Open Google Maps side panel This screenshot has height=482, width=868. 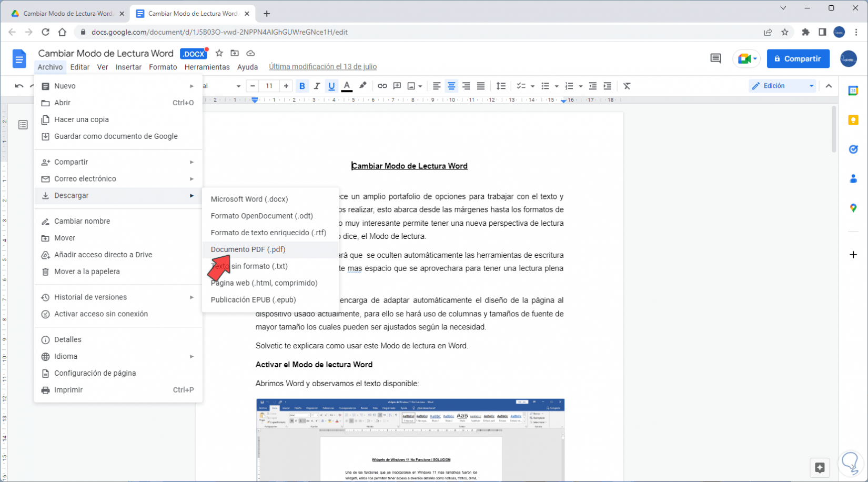pyautogui.click(x=853, y=208)
